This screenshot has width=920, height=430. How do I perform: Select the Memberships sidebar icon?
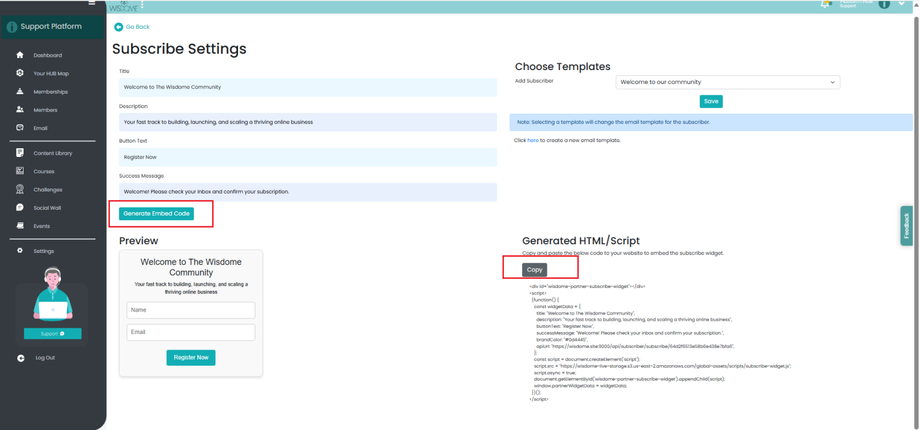coord(20,92)
